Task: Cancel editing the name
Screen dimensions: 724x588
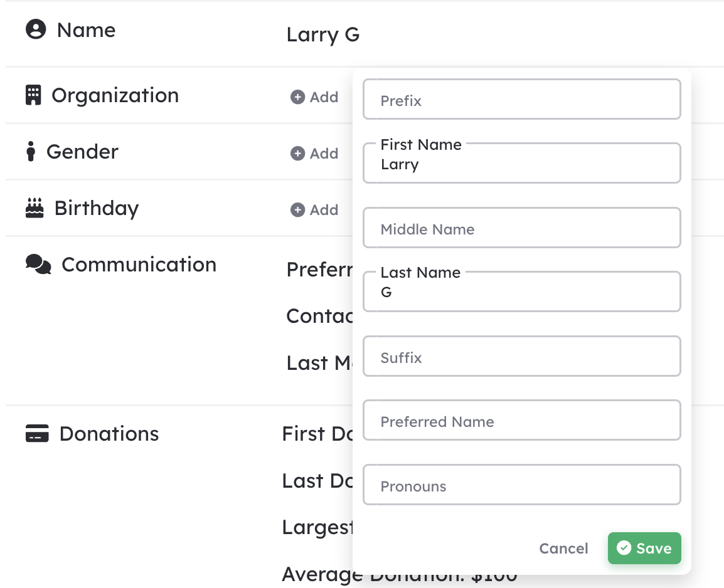Action: click(x=563, y=548)
